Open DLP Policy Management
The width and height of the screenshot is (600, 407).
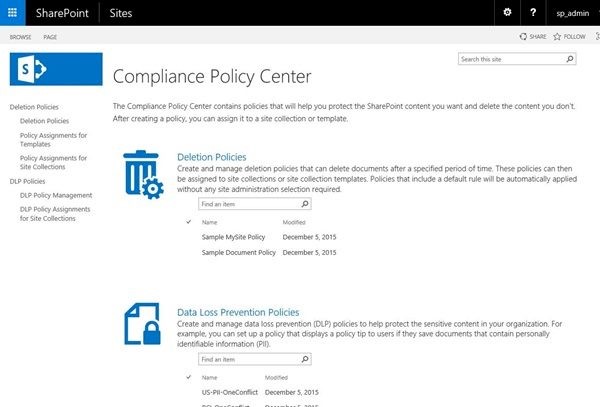coord(56,195)
